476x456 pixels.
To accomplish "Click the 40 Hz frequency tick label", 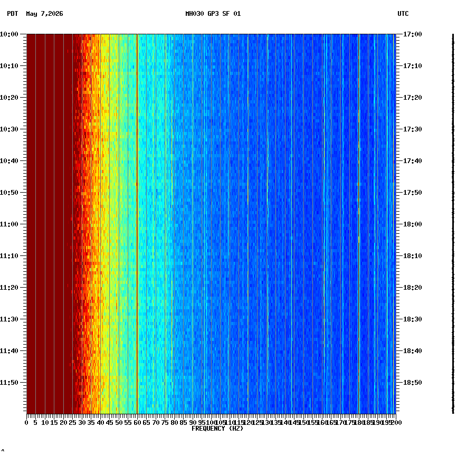I will [100, 423].
